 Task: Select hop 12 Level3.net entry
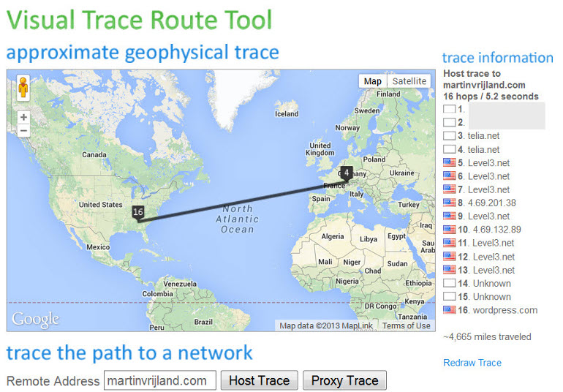click(x=486, y=257)
